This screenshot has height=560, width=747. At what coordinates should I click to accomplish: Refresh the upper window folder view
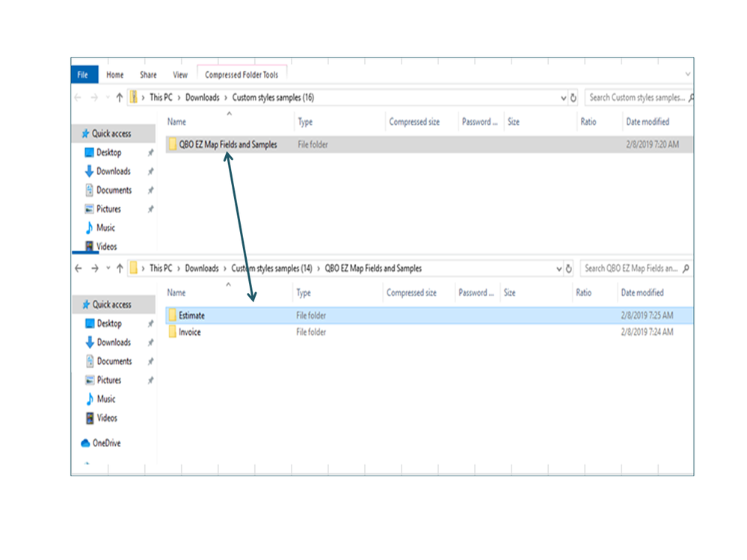click(x=574, y=98)
